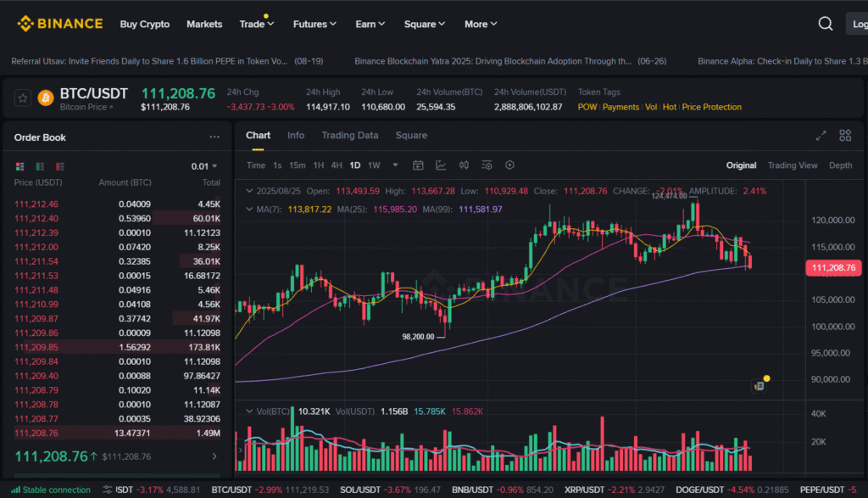Screen dimensions: 868x498
Task: Switch to the Trading Data tab
Action: click(x=349, y=136)
